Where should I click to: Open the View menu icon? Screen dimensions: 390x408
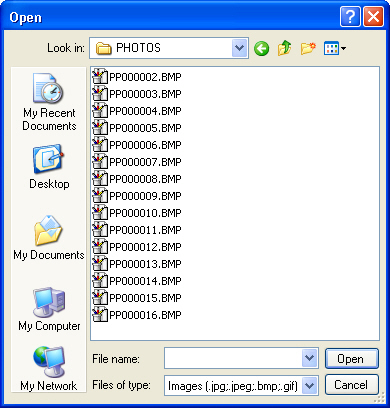(x=331, y=49)
